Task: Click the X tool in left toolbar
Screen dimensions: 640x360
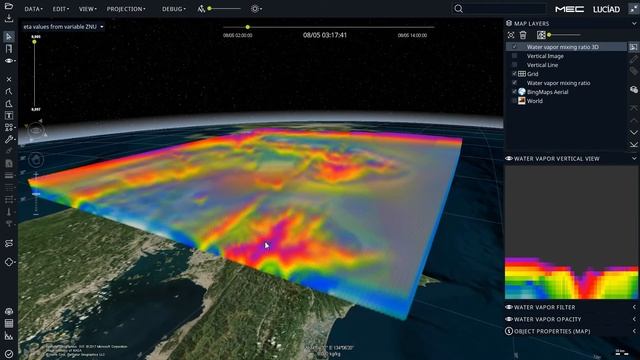Action: [x=9, y=79]
